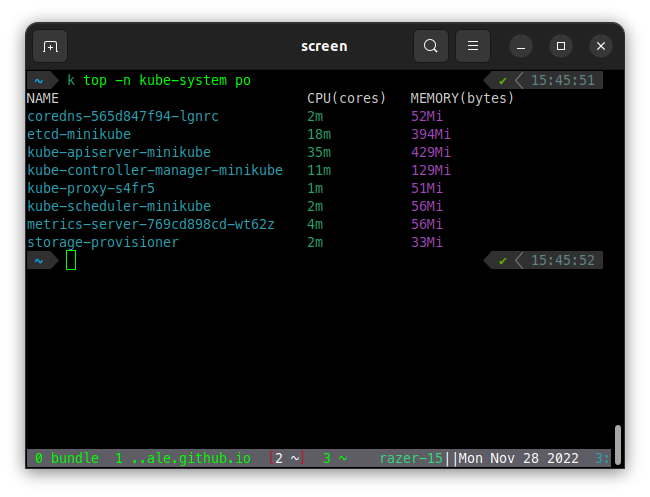This screenshot has height=497, width=650.
Task: Click the razer-15 hostname in the status bar
Action: (414, 458)
